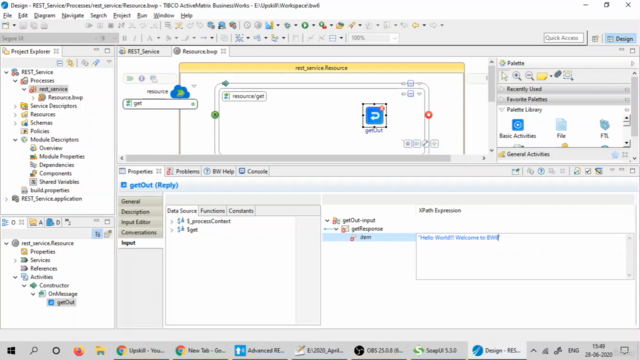The image size is (640, 360).
Task: Open taskbar search
Action: (34, 351)
